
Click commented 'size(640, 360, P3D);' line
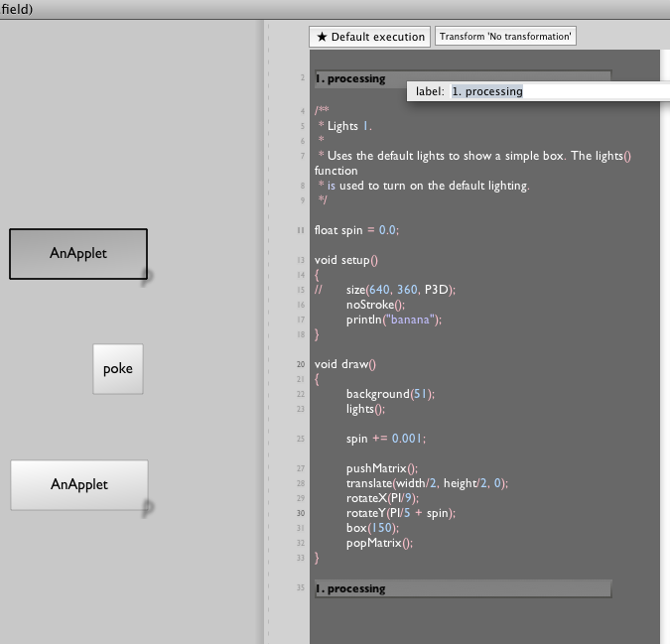tap(385, 290)
